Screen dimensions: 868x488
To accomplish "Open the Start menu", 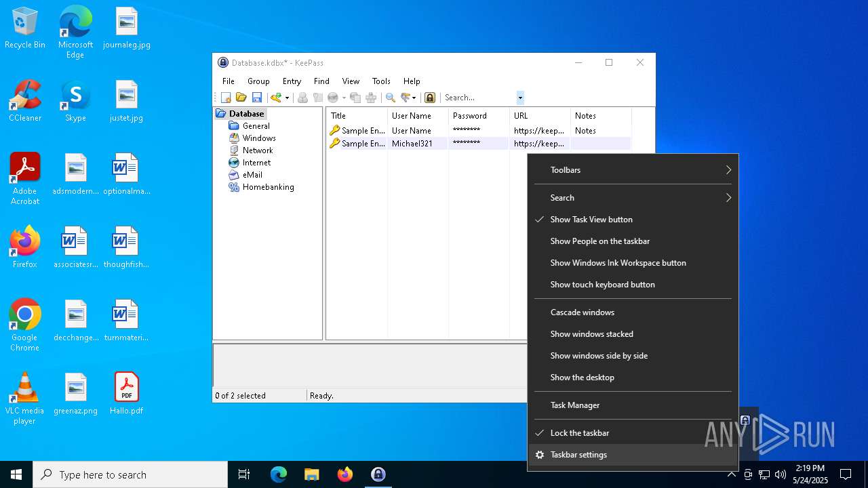I will pos(16,474).
